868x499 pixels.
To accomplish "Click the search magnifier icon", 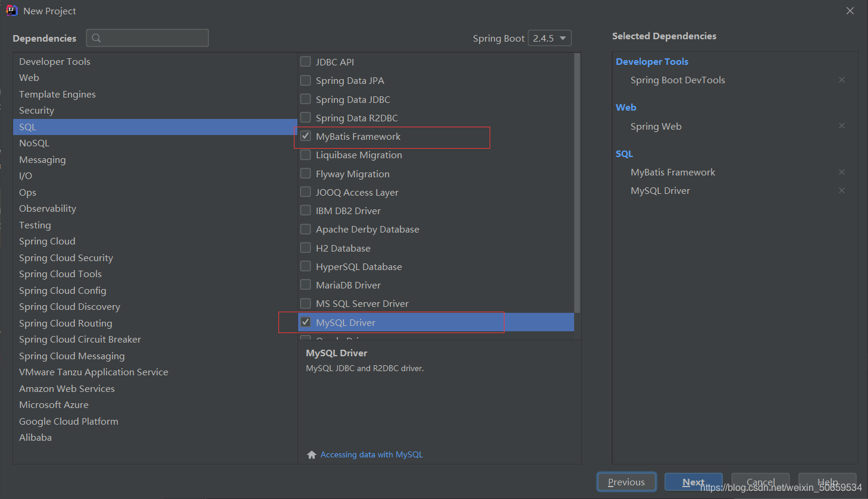I will pos(96,38).
